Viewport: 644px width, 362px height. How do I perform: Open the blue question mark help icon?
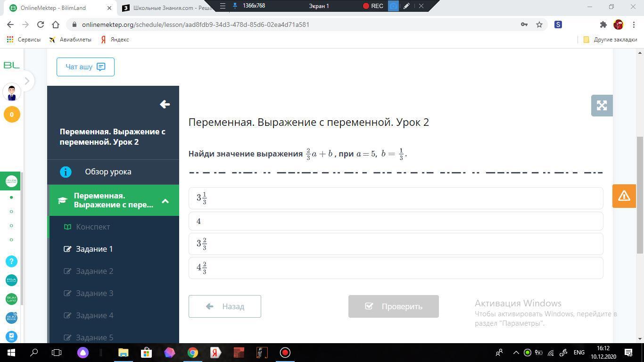[x=12, y=261]
